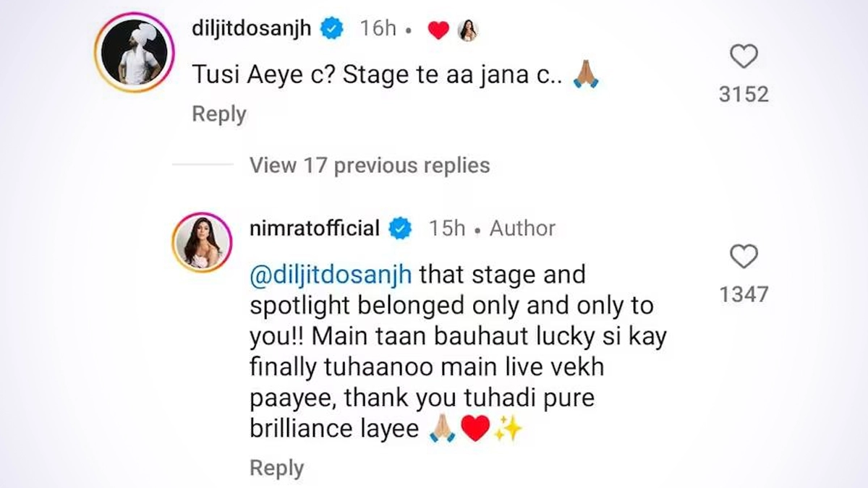Viewport: 868px width, 488px height.
Task: View the 1347 likes count
Action: pos(744,294)
